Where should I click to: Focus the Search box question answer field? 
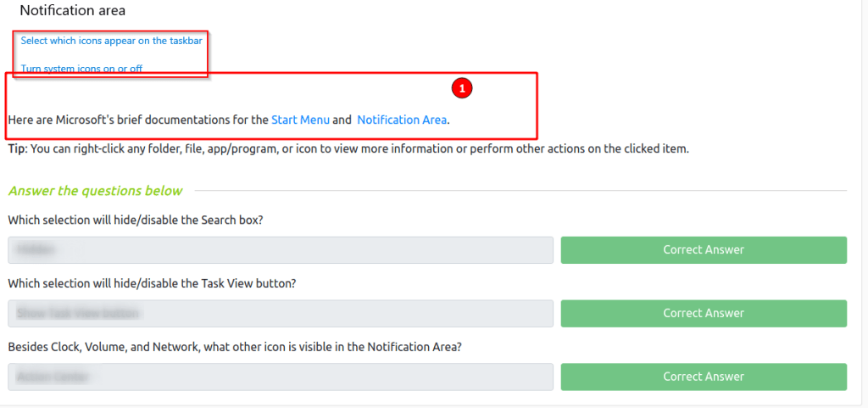(281, 250)
